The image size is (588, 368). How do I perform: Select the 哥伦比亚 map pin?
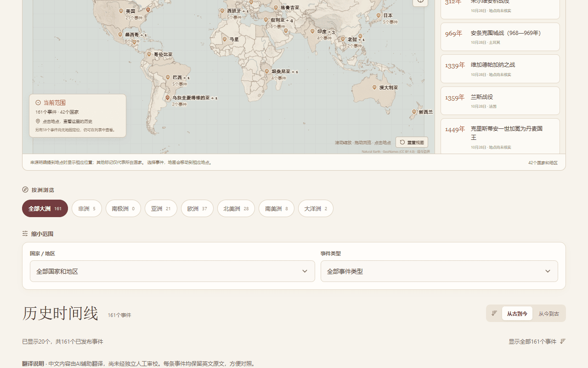tap(149, 54)
